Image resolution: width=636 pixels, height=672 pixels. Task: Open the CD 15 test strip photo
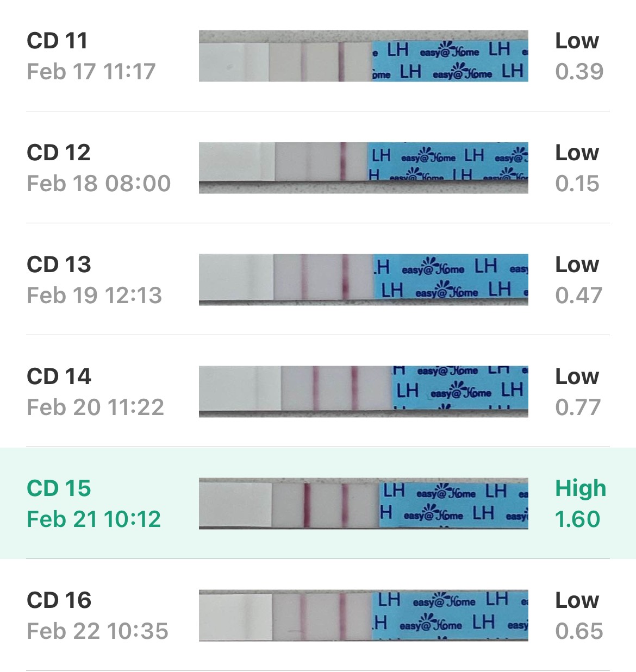tap(363, 504)
